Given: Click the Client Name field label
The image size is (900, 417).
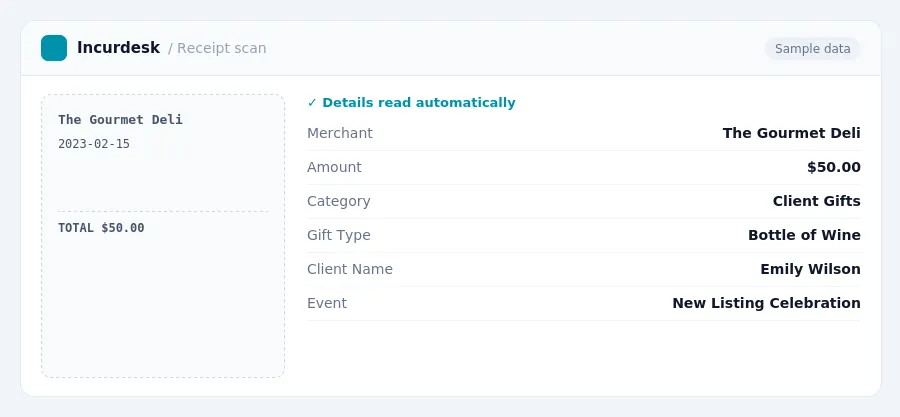Looking at the screenshot, I should coord(350,269).
